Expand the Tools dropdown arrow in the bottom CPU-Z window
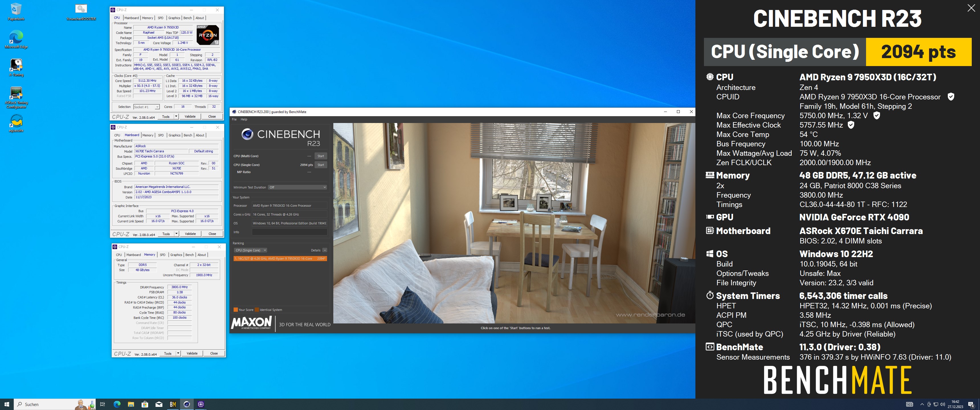The height and width of the screenshot is (410, 980). [178, 353]
